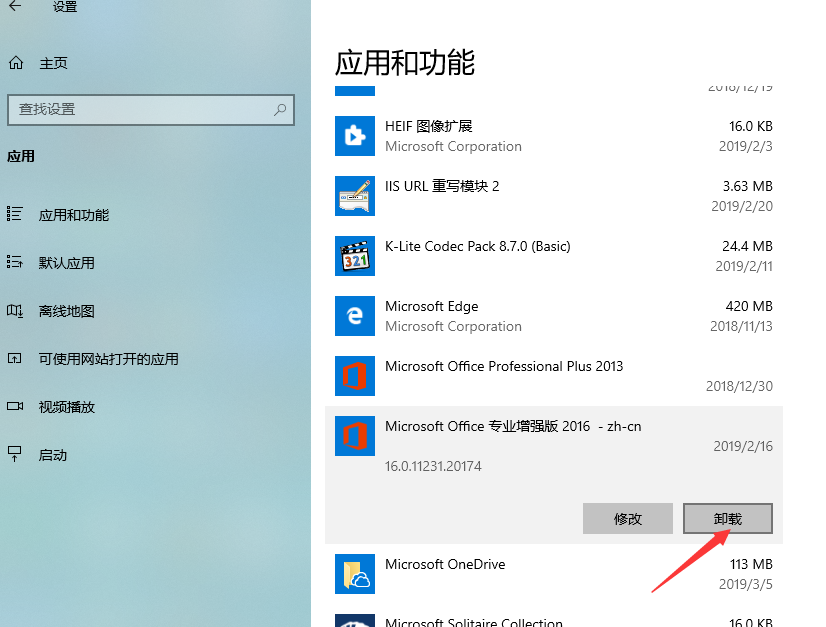The image size is (826, 627).
Task: Click the 3.63 MB size value
Action: pyautogui.click(x=748, y=187)
